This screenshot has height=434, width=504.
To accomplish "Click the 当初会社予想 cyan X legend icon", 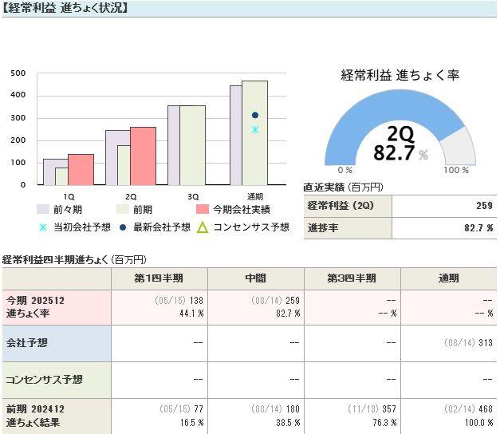I will [43, 227].
